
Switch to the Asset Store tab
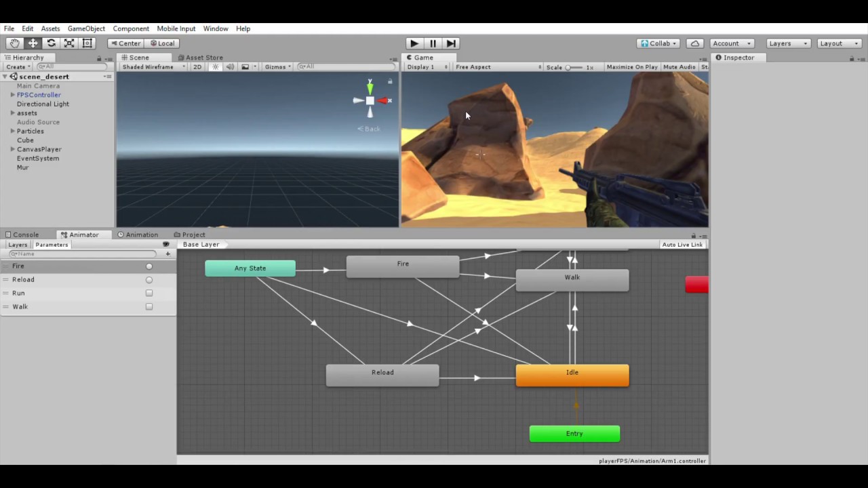[x=200, y=58]
